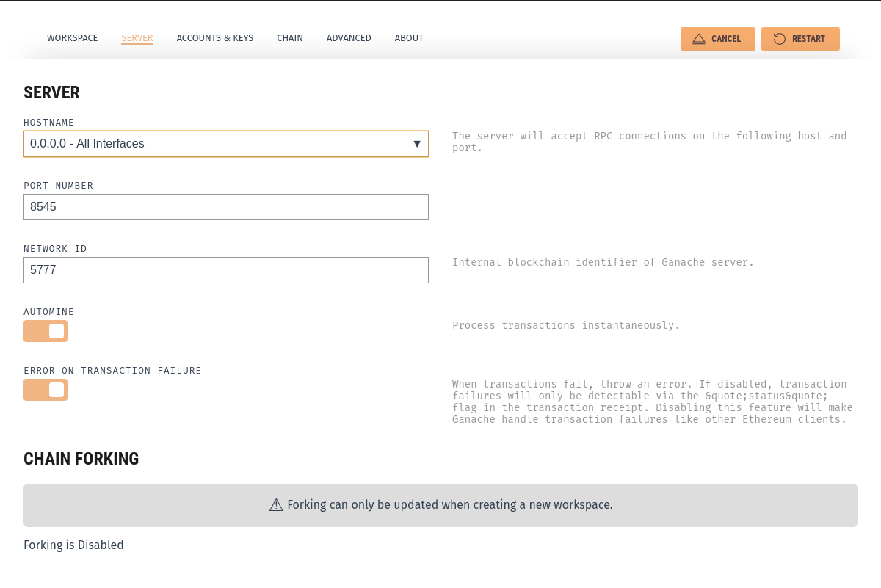Go to Accounts & Keys tab
Image resolution: width=881 pixels, height=588 pixels.
click(x=215, y=38)
